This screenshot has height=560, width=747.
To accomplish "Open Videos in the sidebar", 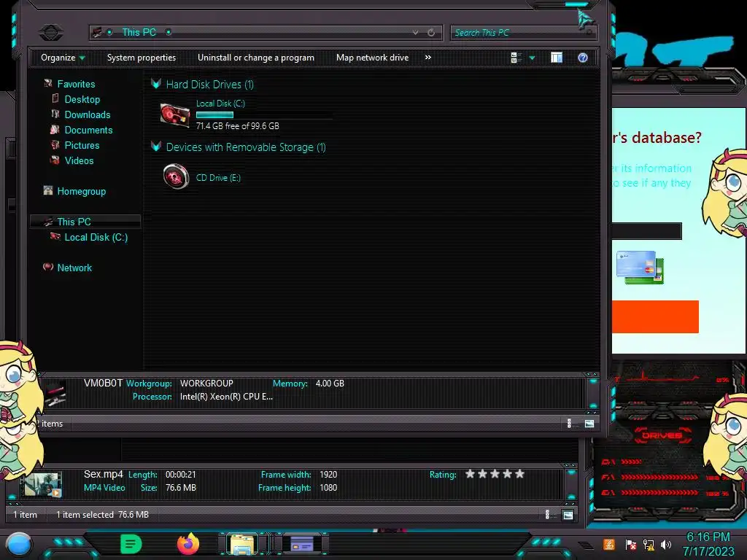I will pos(79,160).
